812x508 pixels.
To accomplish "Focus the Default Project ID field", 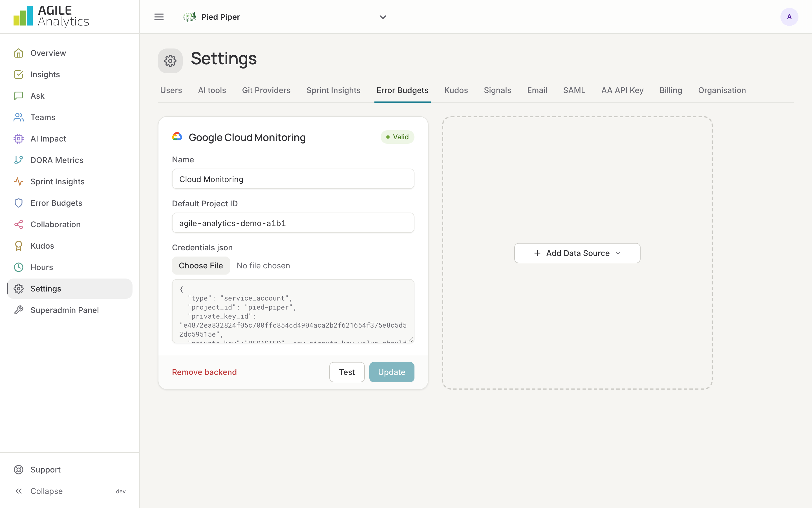I will click(x=293, y=223).
